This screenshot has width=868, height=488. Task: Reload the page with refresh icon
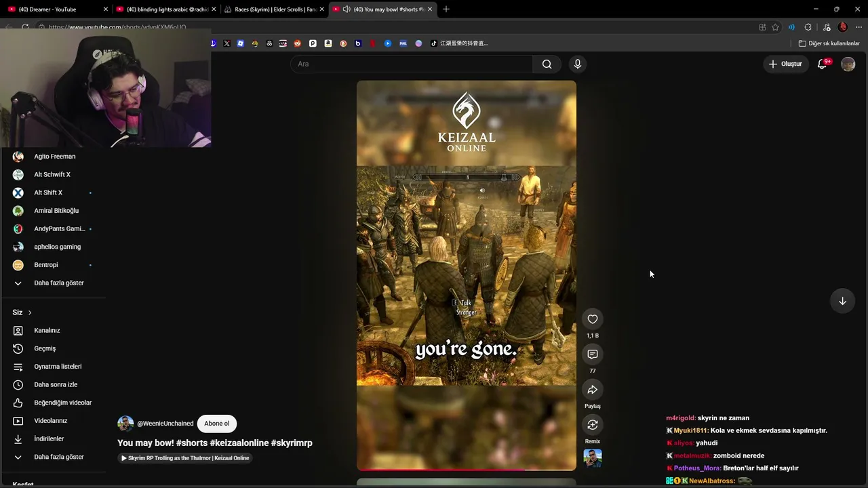(25, 27)
